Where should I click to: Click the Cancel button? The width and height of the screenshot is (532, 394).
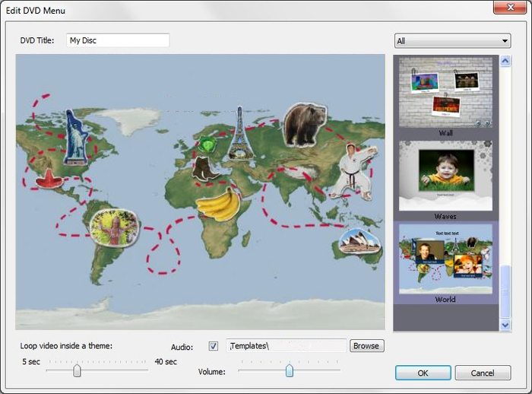(x=483, y=373)
